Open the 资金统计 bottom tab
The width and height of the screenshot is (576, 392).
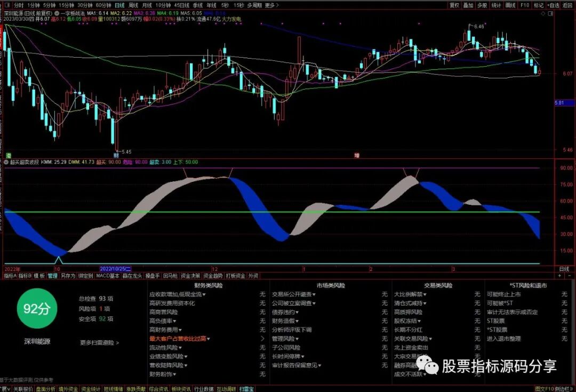[90, 389]
